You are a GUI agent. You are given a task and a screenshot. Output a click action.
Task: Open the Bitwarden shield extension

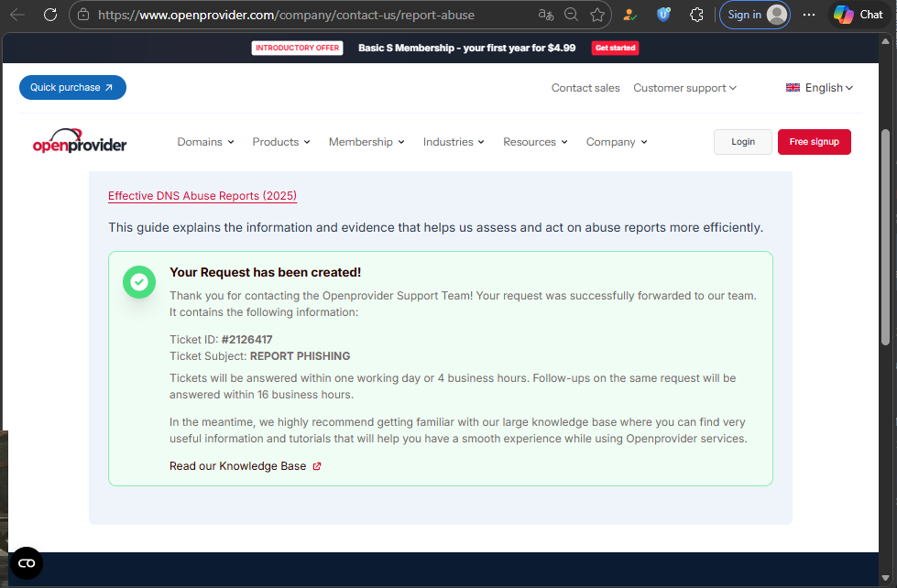(x=663, y=15)
